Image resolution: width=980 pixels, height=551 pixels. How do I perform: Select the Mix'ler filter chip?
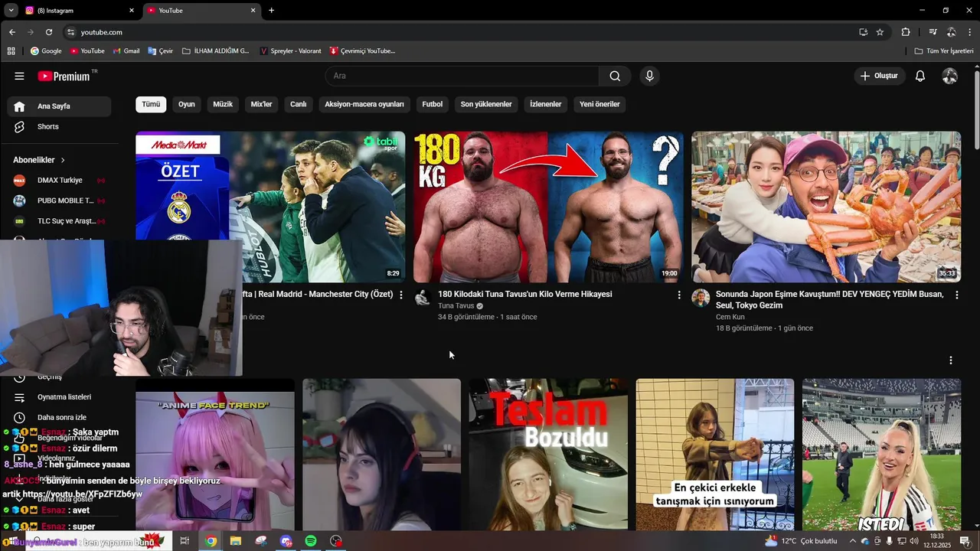(262, 104)
